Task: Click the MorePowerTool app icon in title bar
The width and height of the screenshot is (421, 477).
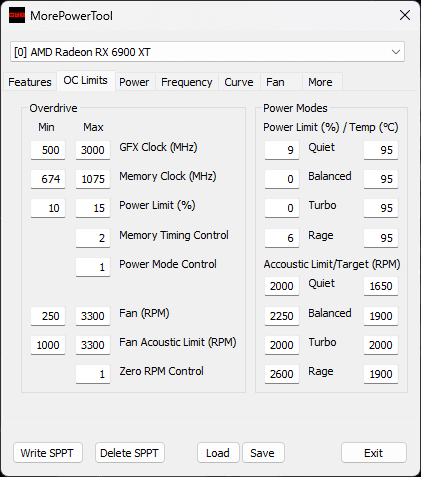Action: click(x=17, y=15)
